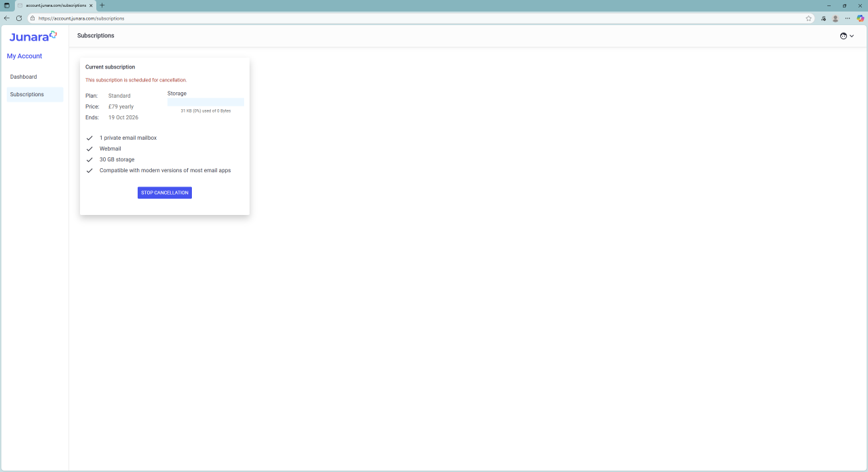Screen dimensions: 868x472
Task: View site info via the lock icon
Action: point(33,18)
